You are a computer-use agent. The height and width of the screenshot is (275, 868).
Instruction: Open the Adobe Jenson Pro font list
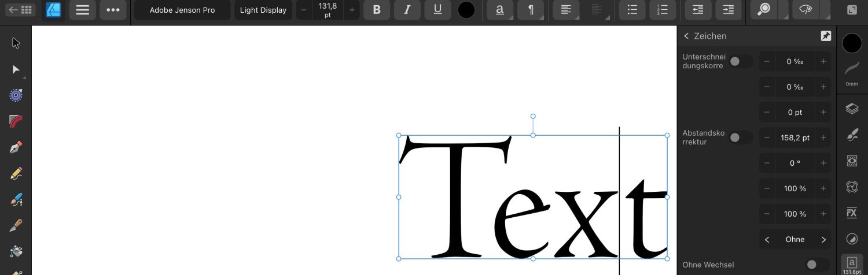coord(182,10)
